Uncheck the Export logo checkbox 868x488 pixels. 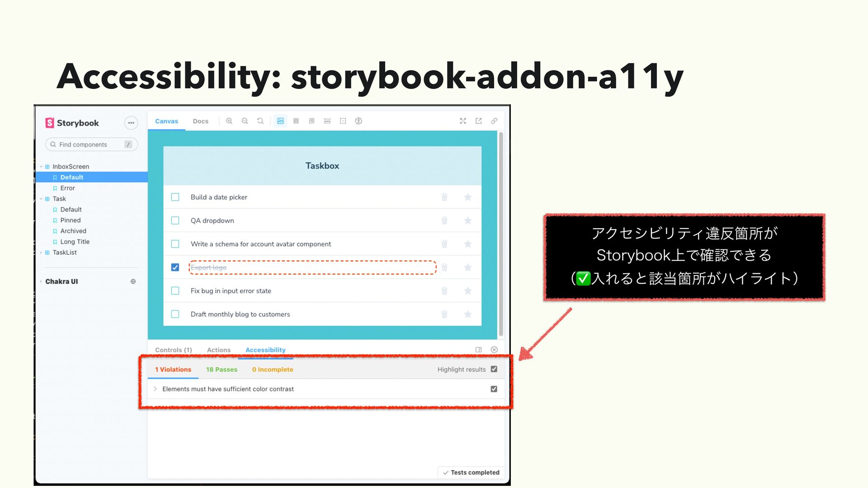click(175, 267)
